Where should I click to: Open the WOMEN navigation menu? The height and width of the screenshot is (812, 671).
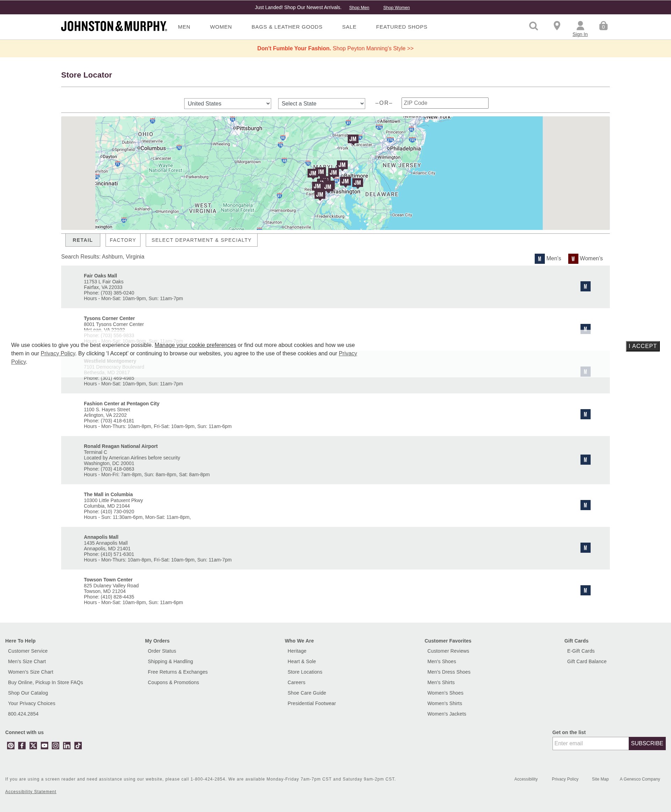pos(221,27)
